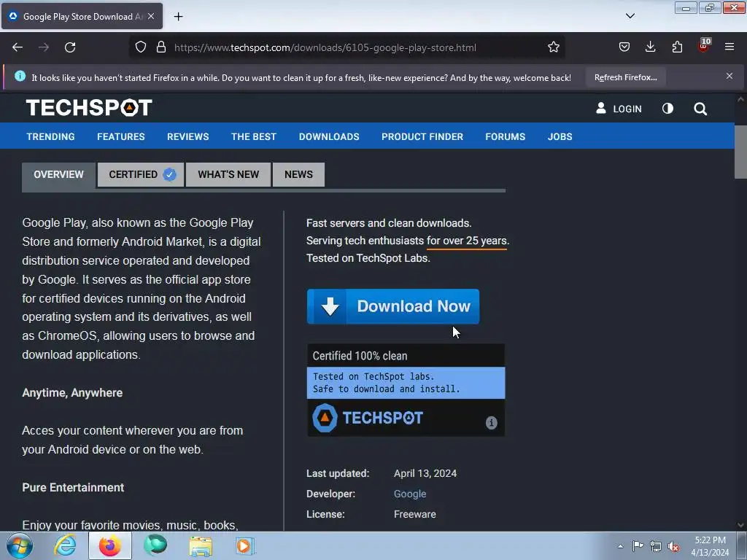Click the 'Freeware' license value
This screenshot has width=747, height=560.
pos(414,514)
